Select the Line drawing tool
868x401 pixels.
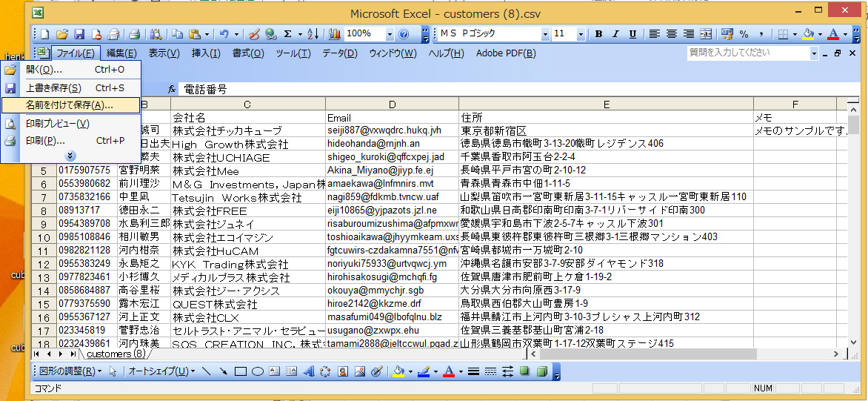[x=207, y=371]
